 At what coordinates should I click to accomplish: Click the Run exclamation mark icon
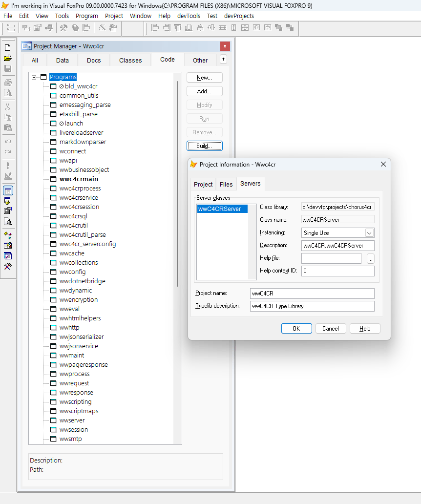point(8,166)
